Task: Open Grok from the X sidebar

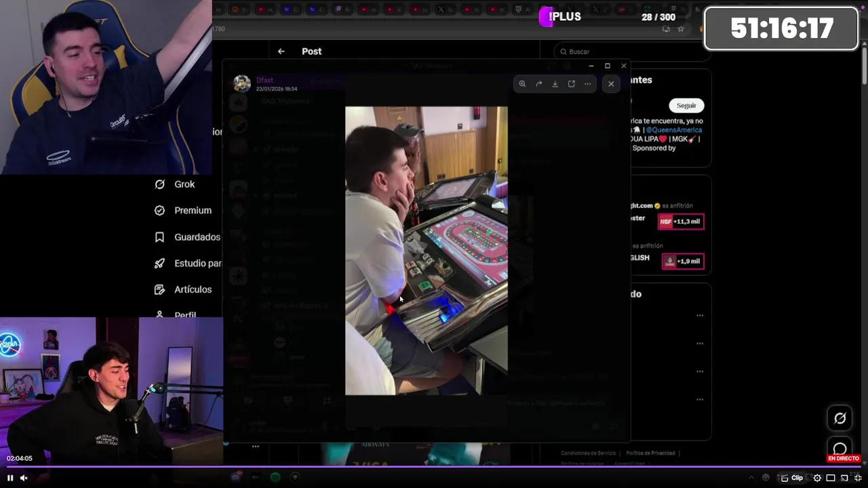Action: 175,184
